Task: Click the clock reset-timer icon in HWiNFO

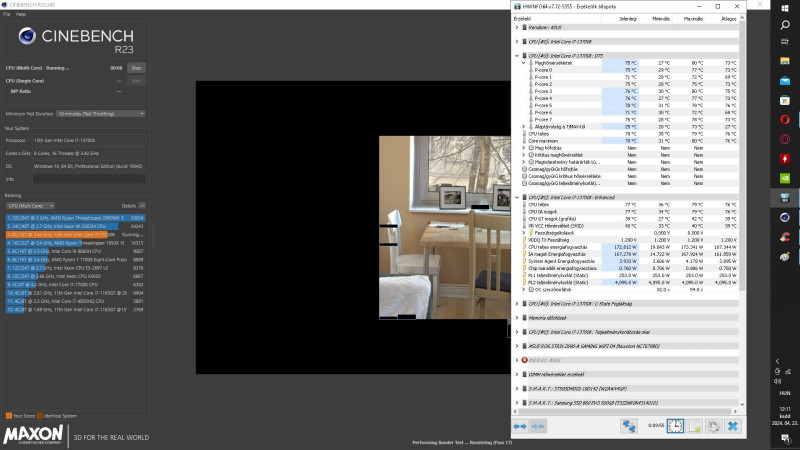Action: click(x=675, y=426)
